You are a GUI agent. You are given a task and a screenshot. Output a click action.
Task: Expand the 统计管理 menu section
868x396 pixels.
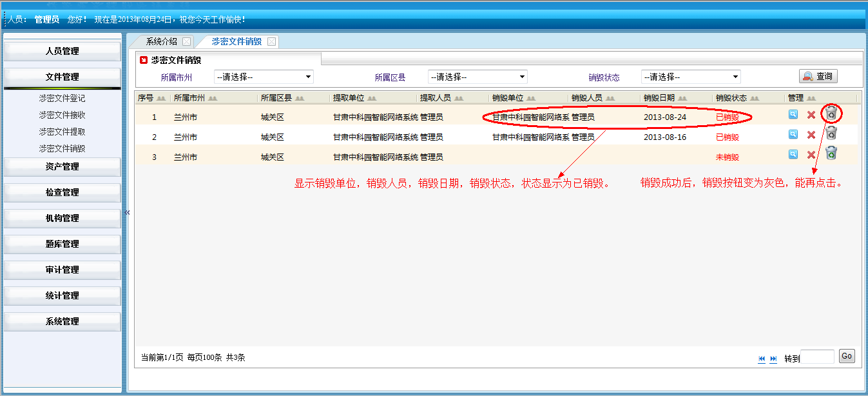point(63,295)
